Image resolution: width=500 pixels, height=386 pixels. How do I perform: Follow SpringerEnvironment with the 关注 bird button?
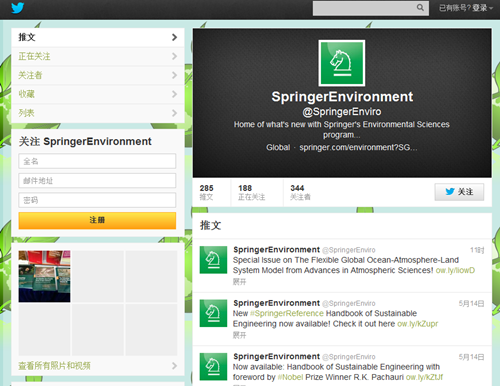[459, 192]
